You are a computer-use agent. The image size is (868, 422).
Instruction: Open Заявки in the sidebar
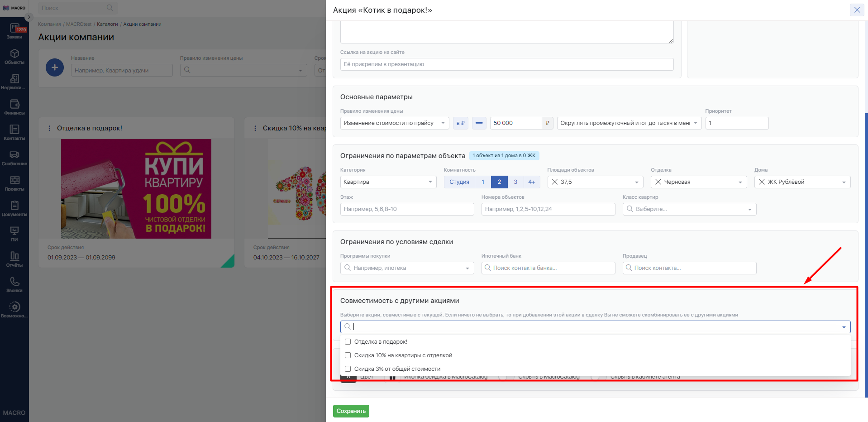(14, 31)
